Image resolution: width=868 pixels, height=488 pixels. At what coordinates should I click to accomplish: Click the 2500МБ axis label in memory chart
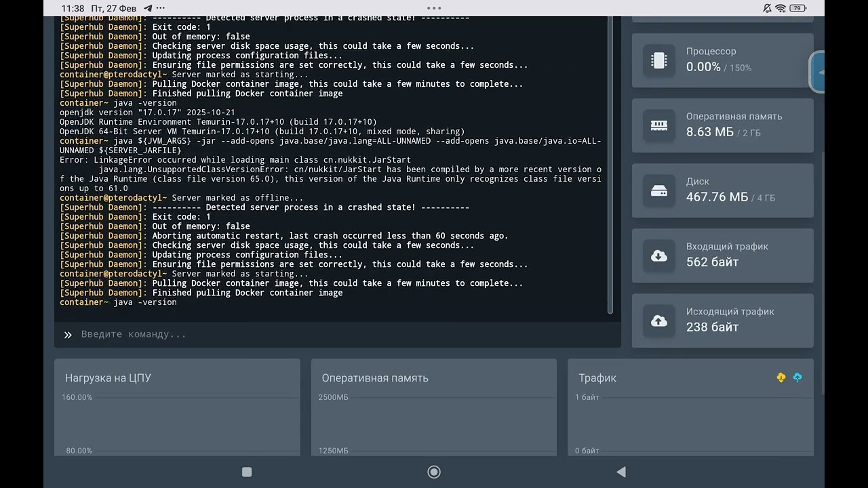334,397
